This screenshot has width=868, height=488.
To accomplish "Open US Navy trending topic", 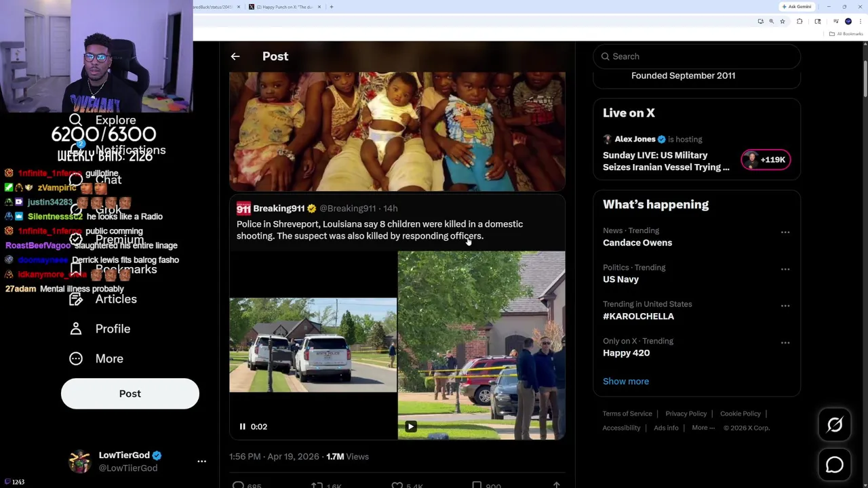I will 620,279.
